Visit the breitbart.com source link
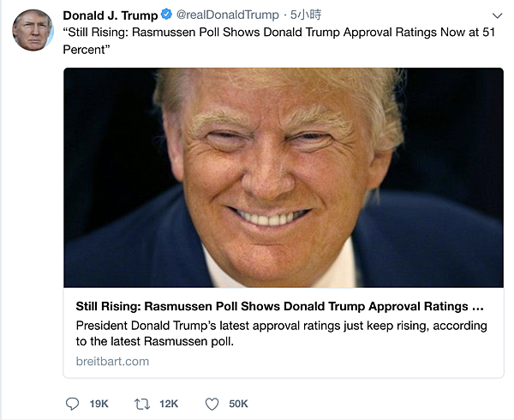 (x=112, y=362)
